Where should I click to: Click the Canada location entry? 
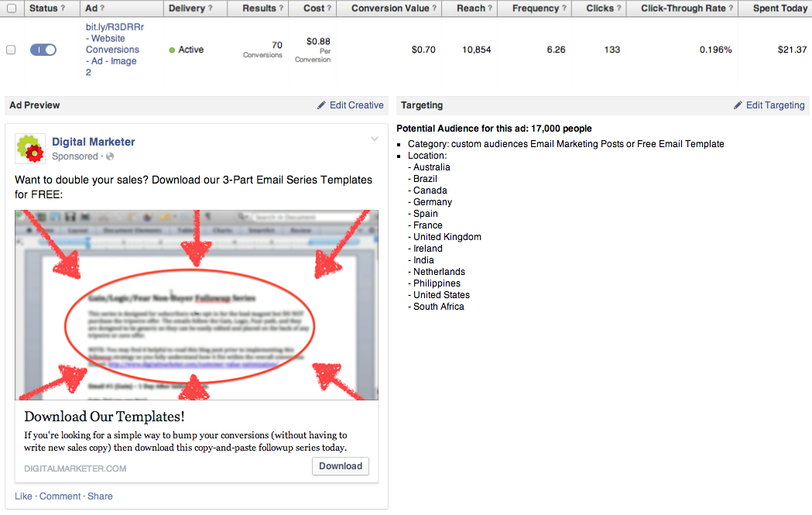coord(430,191)
